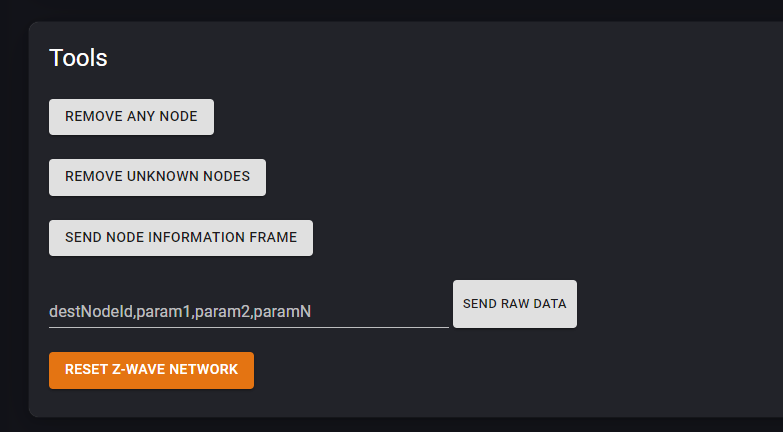The image size is (783, 432).
Task: Activate the orange network reset button
Action: point(151,370)
